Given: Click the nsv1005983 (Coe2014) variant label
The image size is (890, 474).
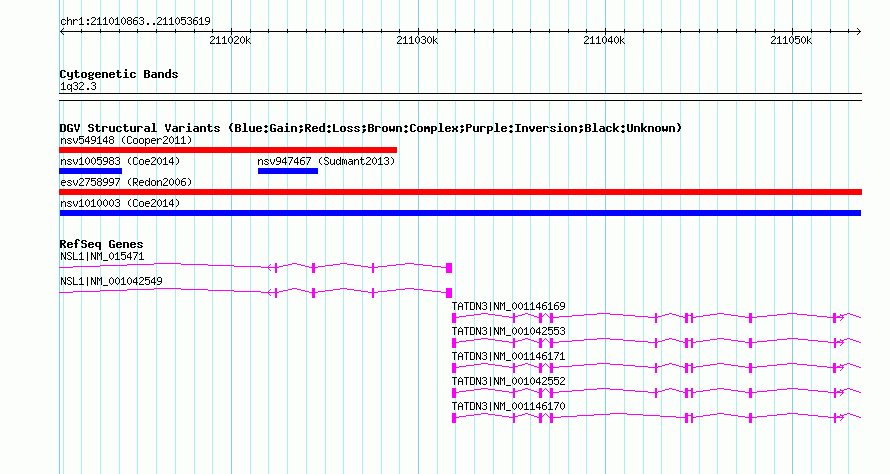Looking at the screenshot, I should pos(120,161).
